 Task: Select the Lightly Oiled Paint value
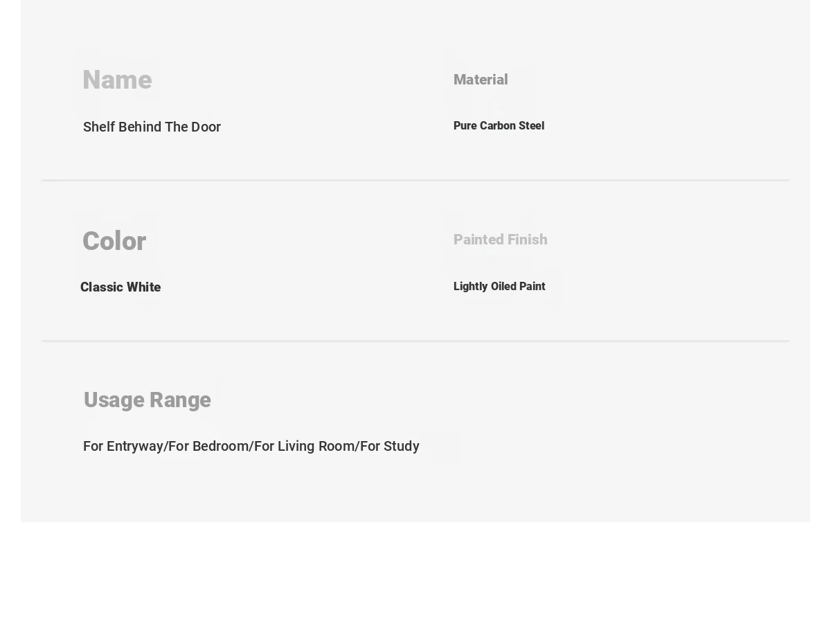click(x=499, y=287)
